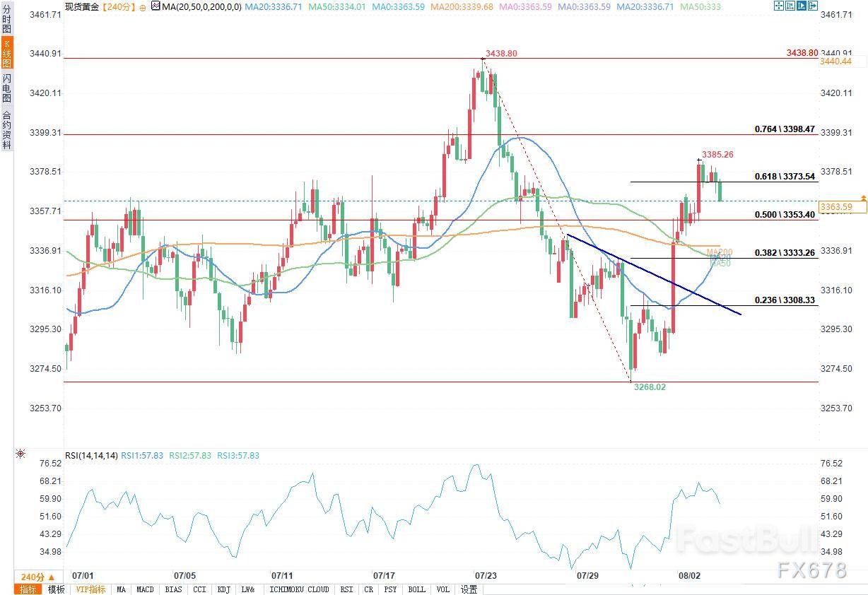The width and height of the screenshot is (868, 595).
Task: Click the orange arrow marker on price axis
Action: point(863,199)
